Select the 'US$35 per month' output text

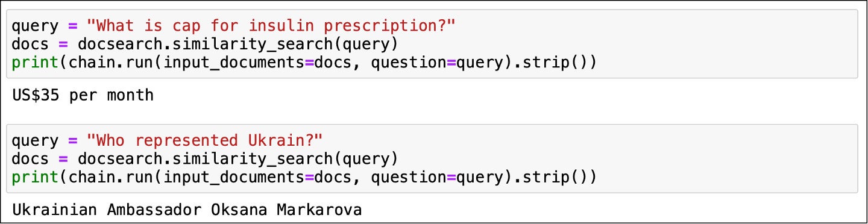click(x=83, y=95)
